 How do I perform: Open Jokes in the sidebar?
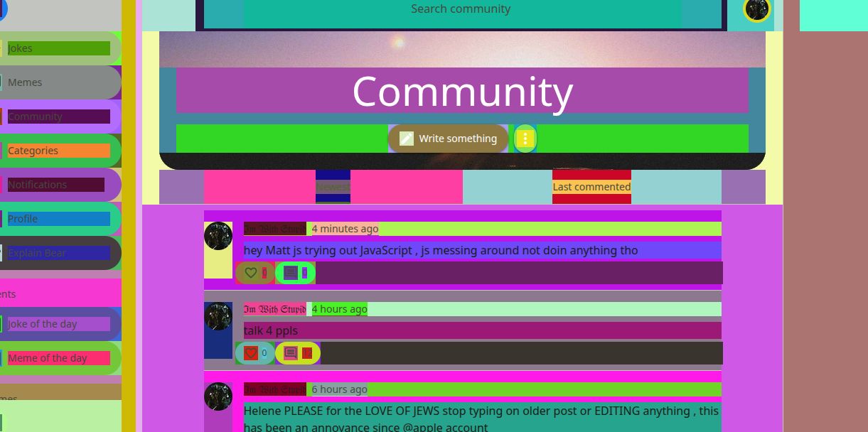tap(58, 48)
